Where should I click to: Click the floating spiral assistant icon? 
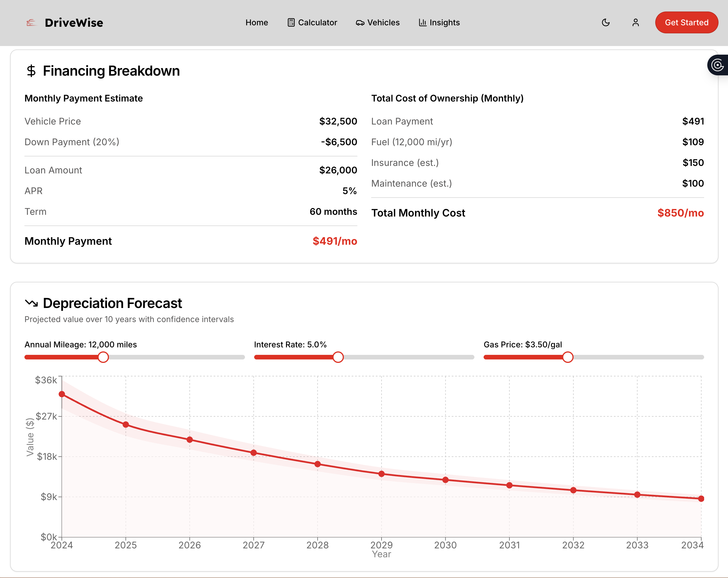coord(718,65)
